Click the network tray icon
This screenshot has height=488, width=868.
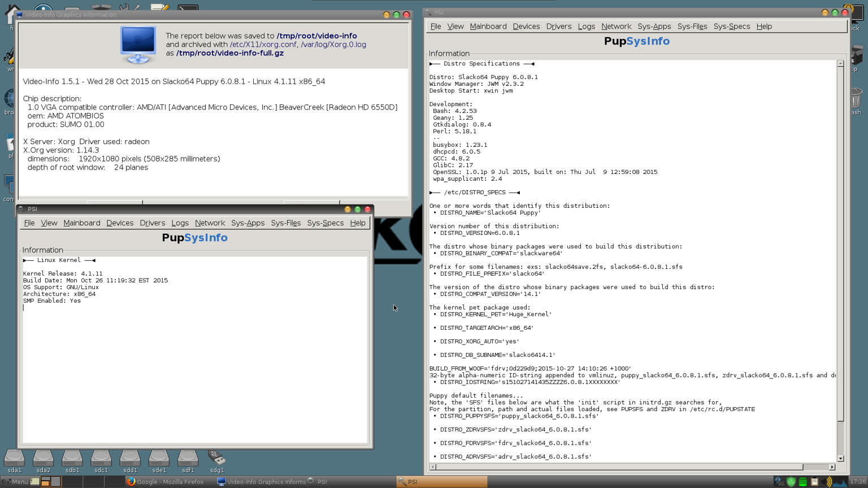point(779,482)
